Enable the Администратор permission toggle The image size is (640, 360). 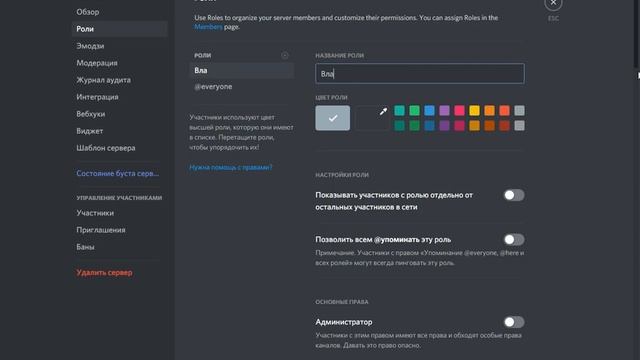(x=514, y=322)
